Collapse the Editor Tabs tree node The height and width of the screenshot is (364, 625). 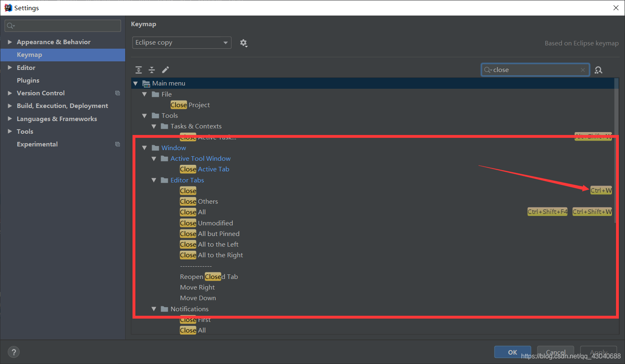tap(154, 180)
